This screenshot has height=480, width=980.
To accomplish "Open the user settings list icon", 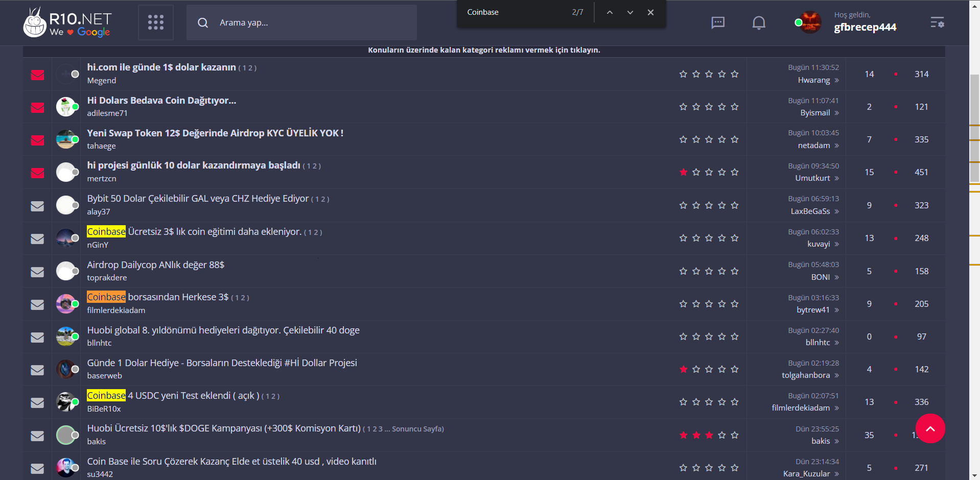I will (937, 22).
